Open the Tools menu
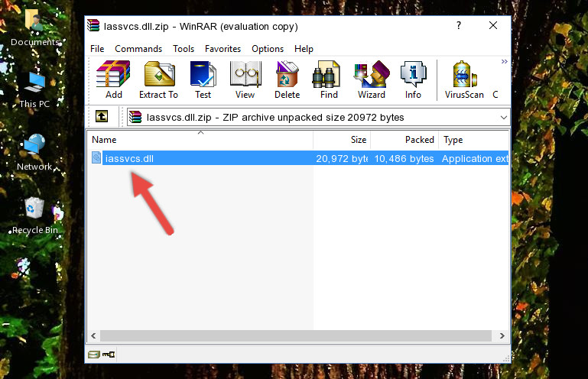The image size is (588, 379). (x=184, y=49)
